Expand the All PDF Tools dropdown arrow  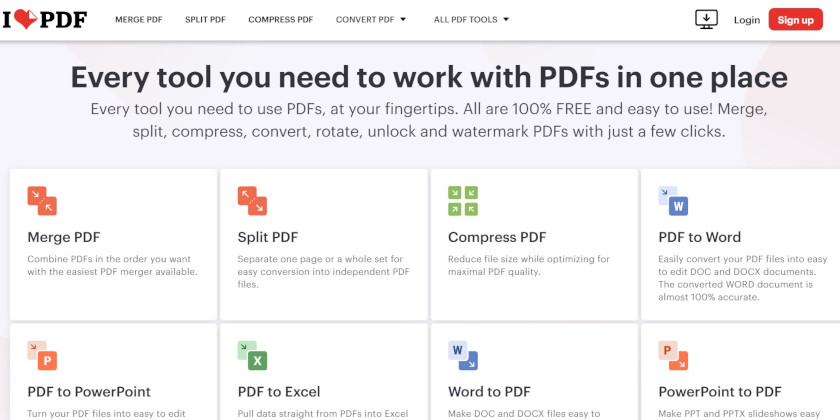506,19
